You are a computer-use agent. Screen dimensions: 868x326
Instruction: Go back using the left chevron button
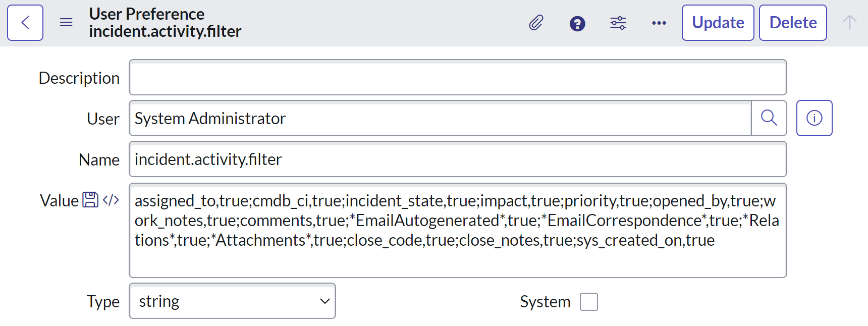pos(25,23)
